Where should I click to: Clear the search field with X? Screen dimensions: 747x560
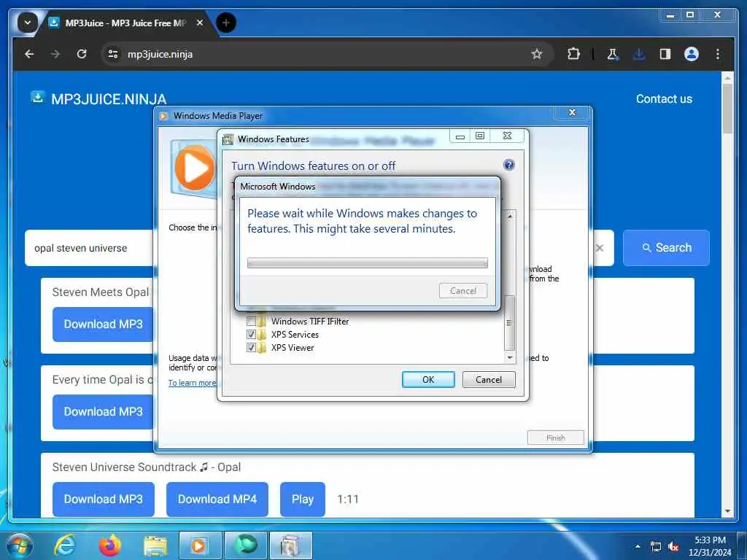600,248
